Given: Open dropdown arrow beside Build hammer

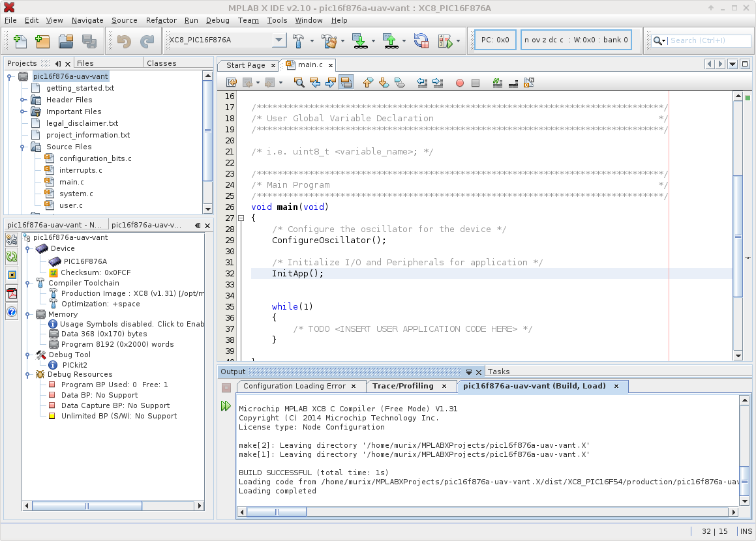Looking at the screenshot, I should [312, 41].
